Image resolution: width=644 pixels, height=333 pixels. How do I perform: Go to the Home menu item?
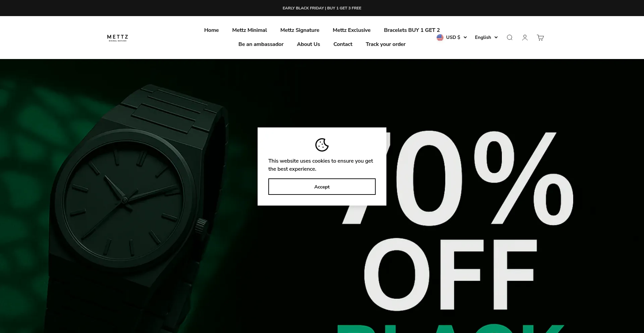click(211, 30)
